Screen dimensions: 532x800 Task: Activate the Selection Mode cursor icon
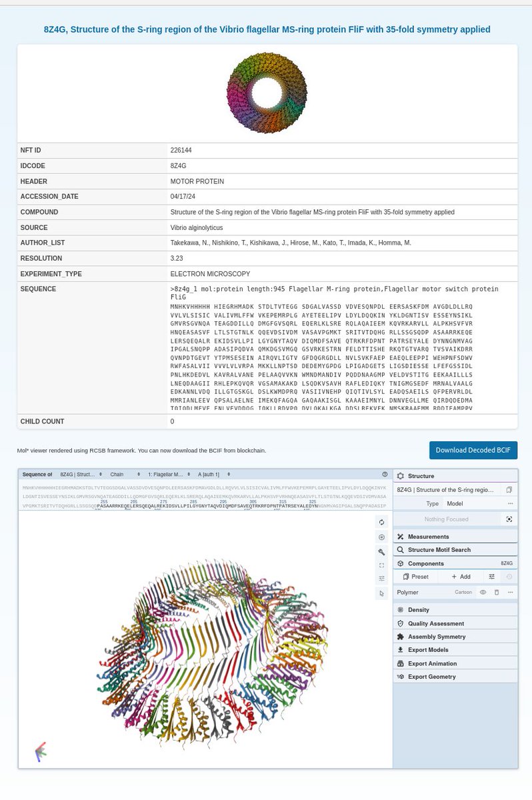pos(381,593)
